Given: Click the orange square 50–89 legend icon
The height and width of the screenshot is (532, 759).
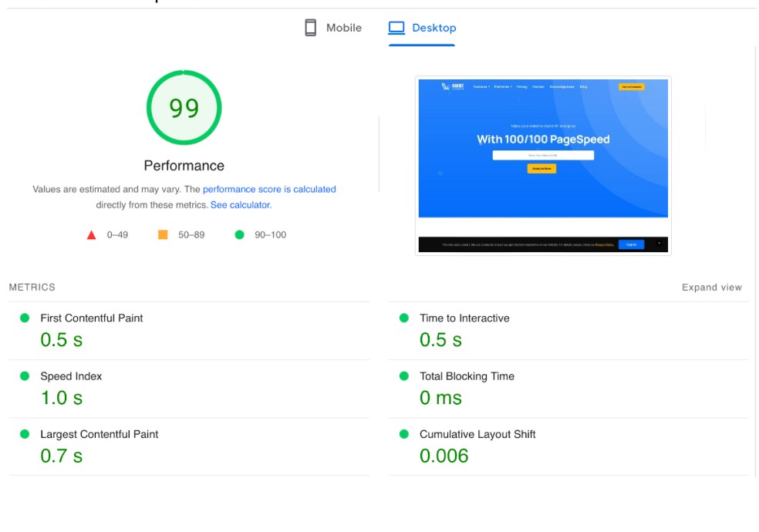Looking at the screenshot, I should [x=161, y=234].
